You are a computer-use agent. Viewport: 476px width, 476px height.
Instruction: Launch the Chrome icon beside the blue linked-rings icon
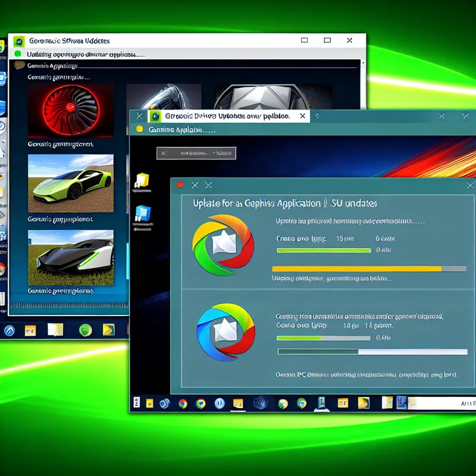coord(183,404)
